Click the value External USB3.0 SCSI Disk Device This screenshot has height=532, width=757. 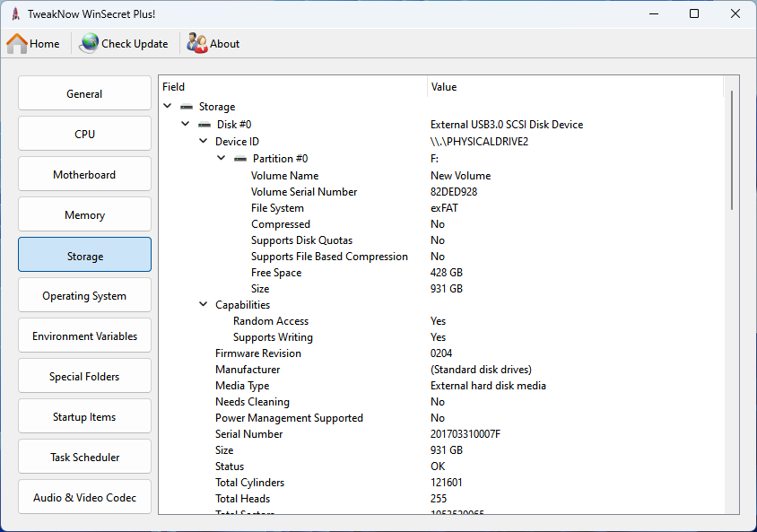507,125
